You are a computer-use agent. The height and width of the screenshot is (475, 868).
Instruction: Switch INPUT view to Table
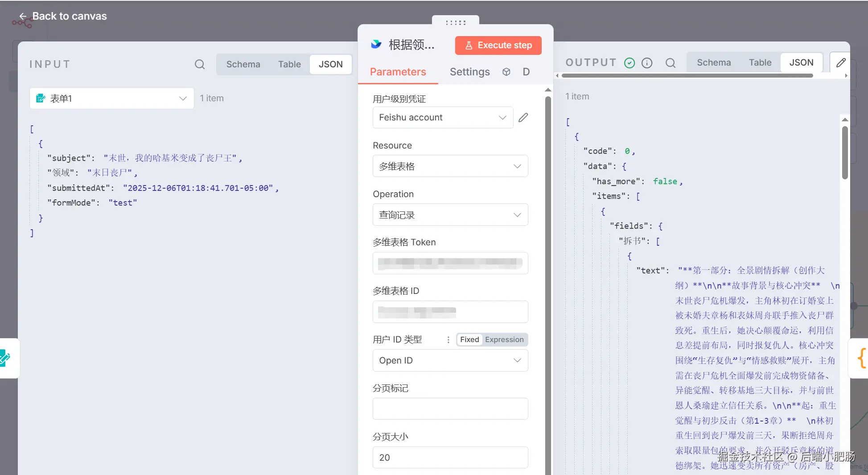pos(289,64)
